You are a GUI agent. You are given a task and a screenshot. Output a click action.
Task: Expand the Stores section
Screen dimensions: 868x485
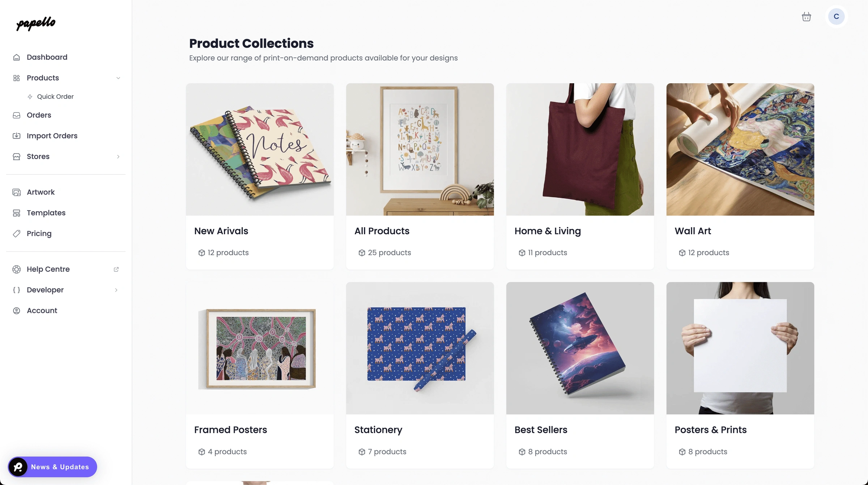118,156
